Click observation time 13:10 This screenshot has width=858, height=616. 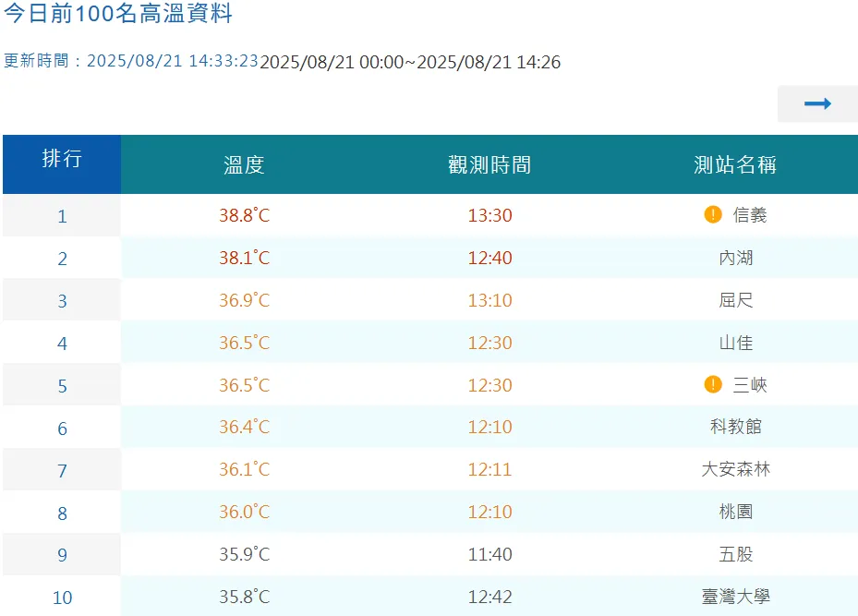pyautogui.click(x=489, y=300)
